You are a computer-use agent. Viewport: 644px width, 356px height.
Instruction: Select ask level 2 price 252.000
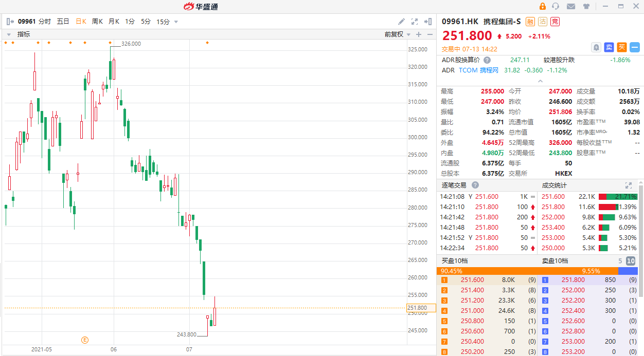pyautogui.click(x=573, y=290)
